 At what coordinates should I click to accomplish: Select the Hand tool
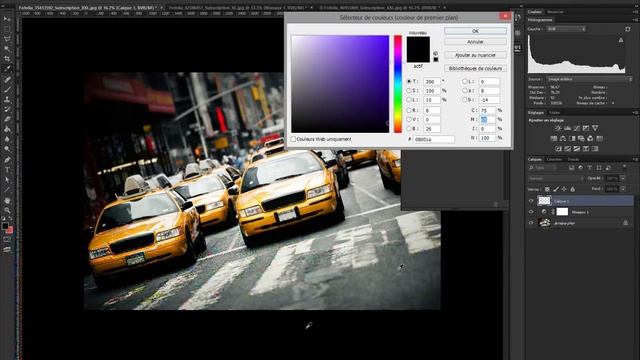coord(7,200)
